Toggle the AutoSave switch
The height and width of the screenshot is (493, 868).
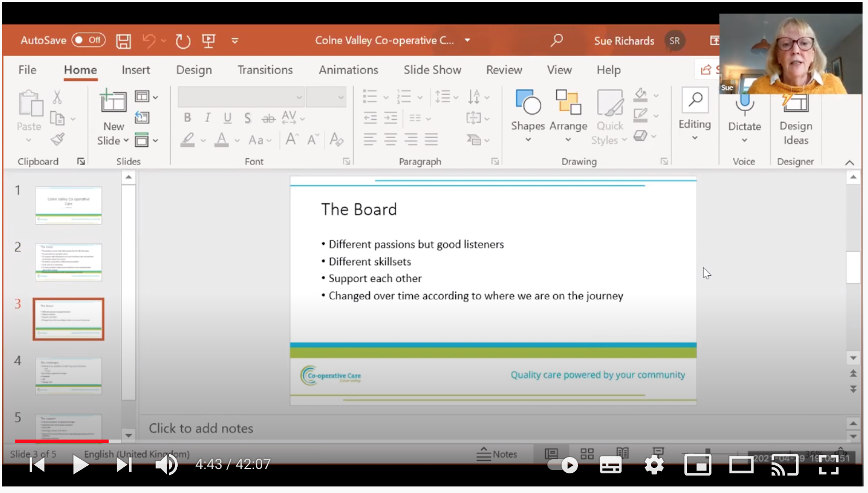(88, 40)
